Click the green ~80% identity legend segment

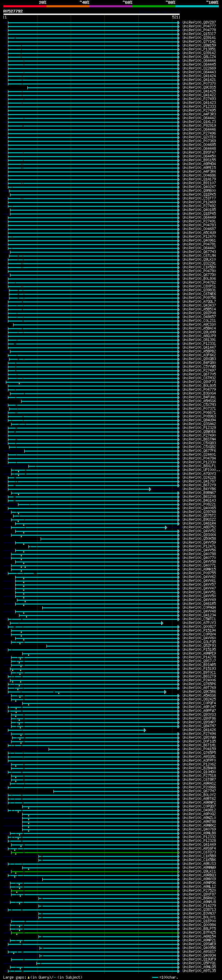tap(154, 6)
